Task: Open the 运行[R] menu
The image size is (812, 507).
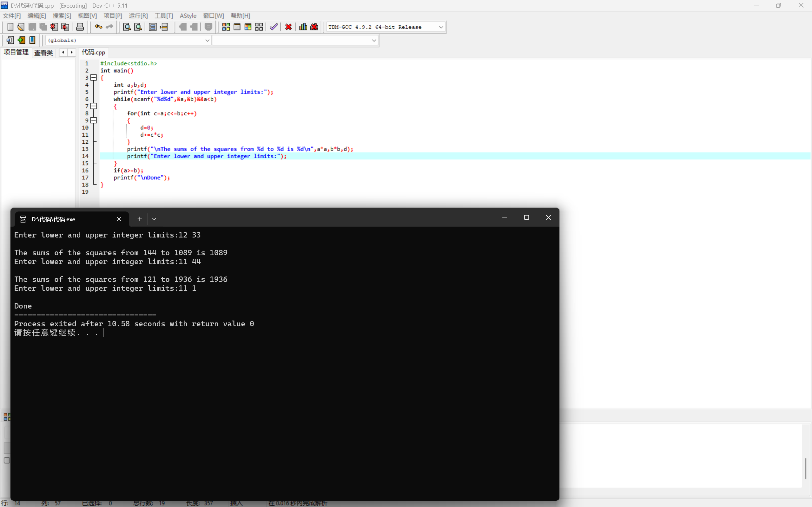Action: tap(138, 16)
